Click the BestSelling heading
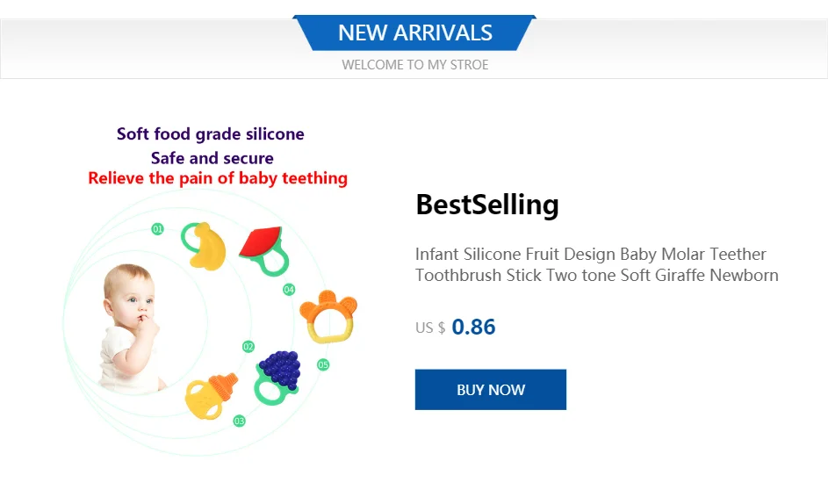The image size is (828, 504). pos(487,205)
